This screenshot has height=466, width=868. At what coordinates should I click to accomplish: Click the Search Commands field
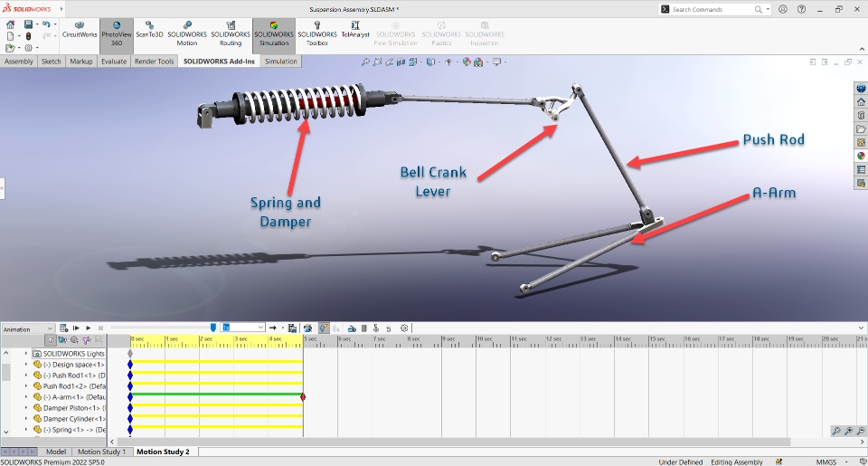pyautogui.click(x=712, y=9)
